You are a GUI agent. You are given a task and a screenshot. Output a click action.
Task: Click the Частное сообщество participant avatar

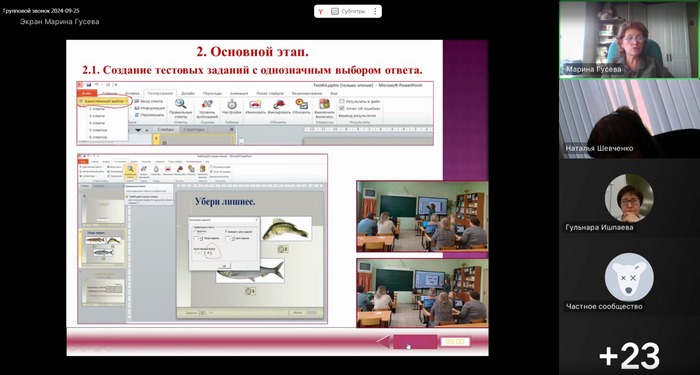(629, 277)
